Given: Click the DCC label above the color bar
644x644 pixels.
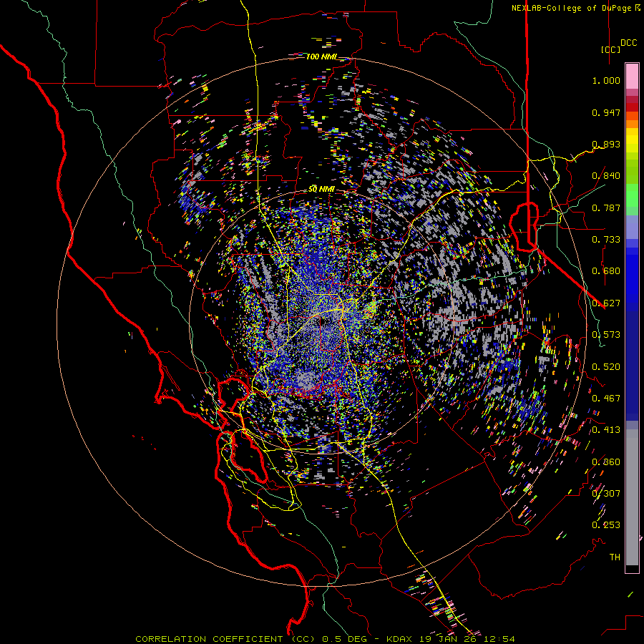Looking at the screenshot, I should point(629,43).
